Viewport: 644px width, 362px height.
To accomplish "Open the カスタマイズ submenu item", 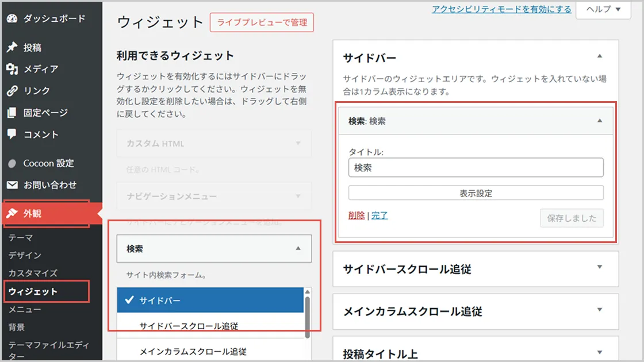I will 33,273.
